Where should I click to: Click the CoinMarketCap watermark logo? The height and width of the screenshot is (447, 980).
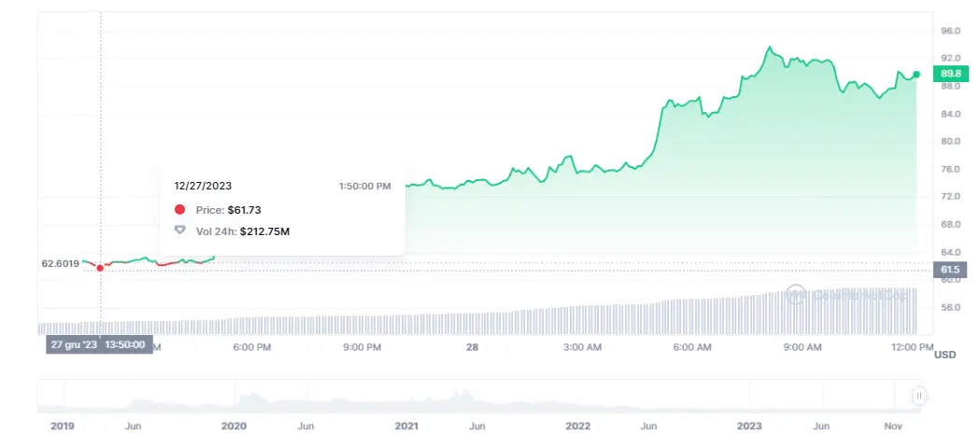coord(796,295)
